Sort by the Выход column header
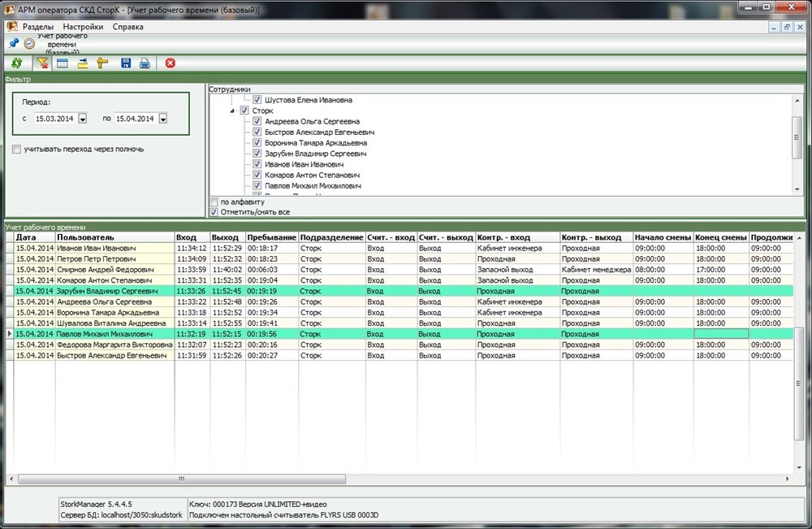Viewport: 812px width, 529px height. 227,237
